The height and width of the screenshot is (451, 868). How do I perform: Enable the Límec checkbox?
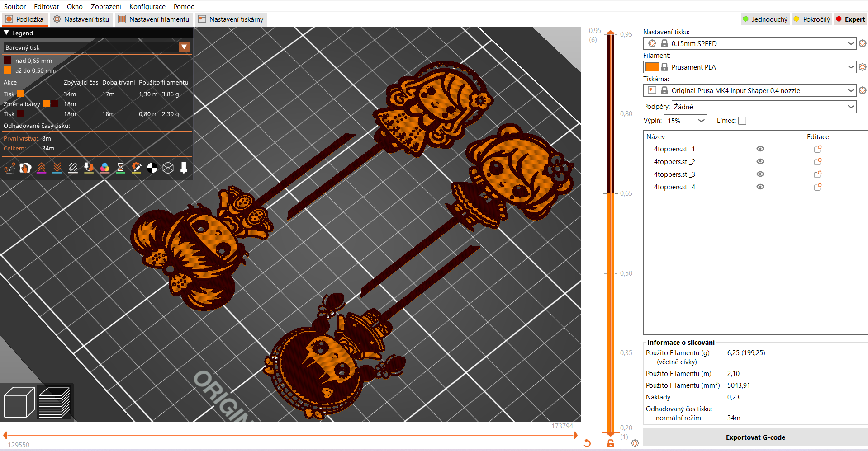742,121
